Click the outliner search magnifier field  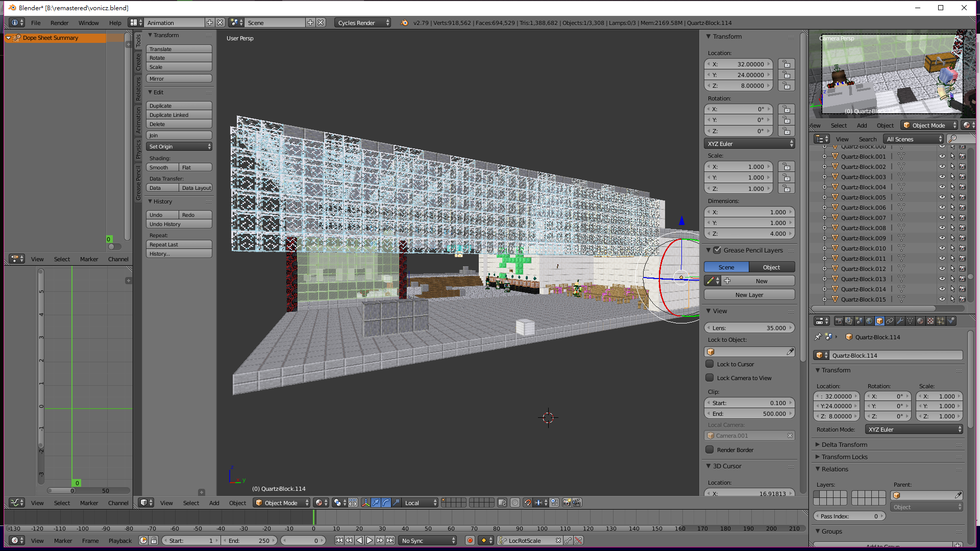pos(960,139)
